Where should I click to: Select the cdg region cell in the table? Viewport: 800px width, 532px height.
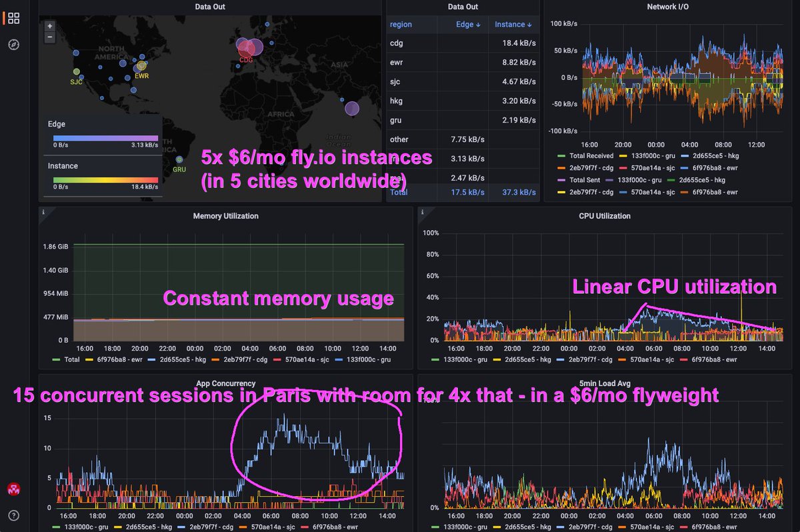pyautogui.click(x=411, y=43)
